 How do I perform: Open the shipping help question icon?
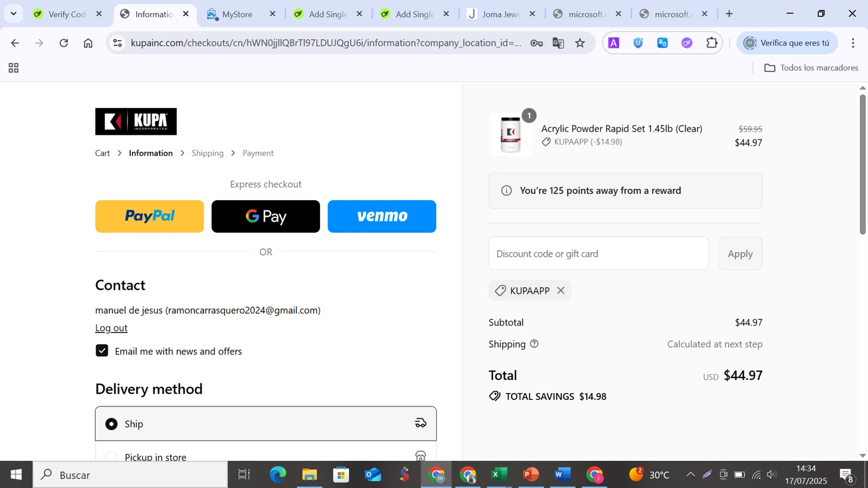(534, 344)
